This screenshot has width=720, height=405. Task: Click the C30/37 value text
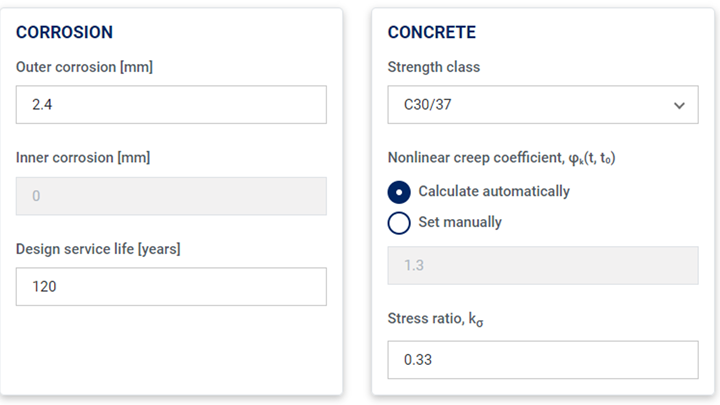point(428,105)
